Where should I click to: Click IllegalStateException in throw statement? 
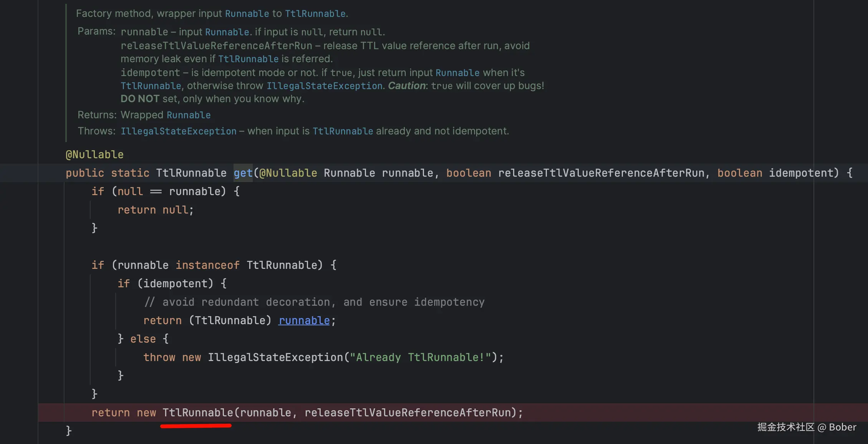click(275, 358)
